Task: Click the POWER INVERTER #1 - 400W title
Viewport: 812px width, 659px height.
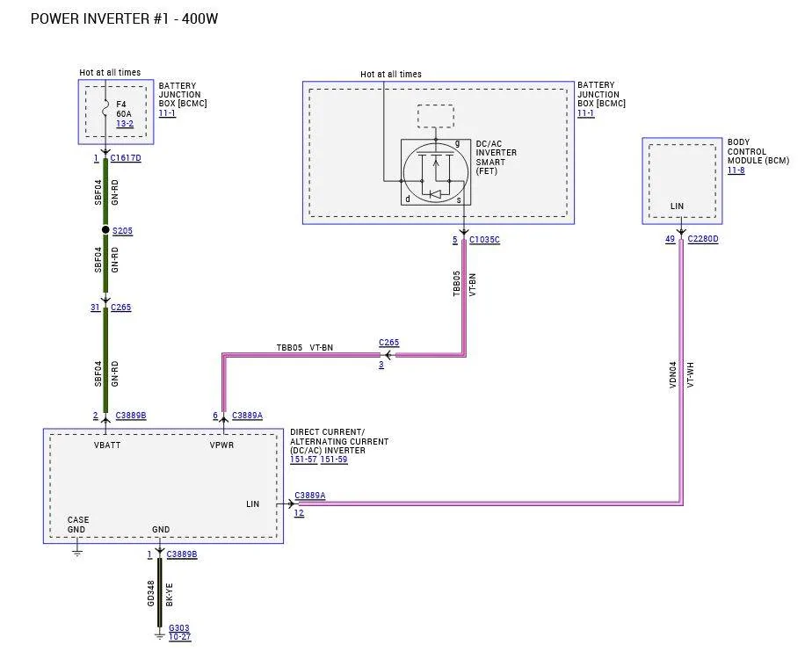Action: [x=124, y=18]
